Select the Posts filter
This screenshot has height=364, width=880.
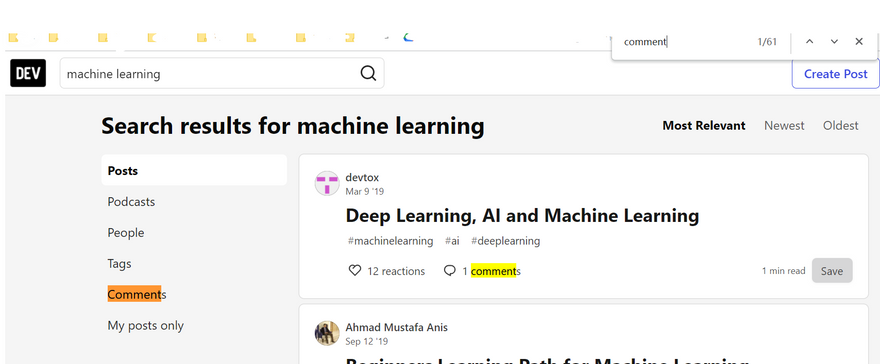pos(194,171)
